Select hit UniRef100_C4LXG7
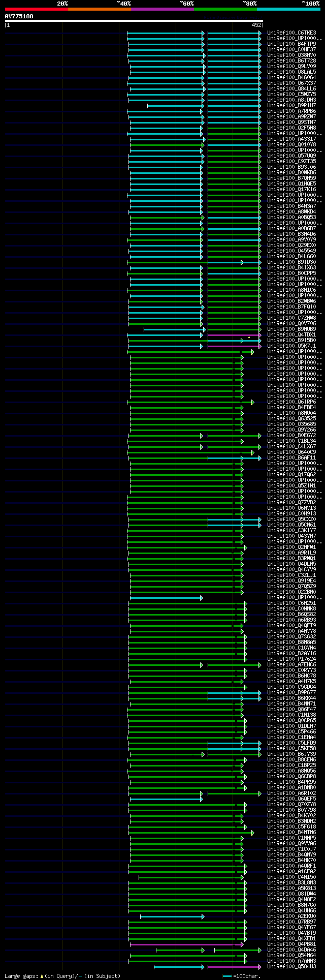 click(x=291, y=447)
